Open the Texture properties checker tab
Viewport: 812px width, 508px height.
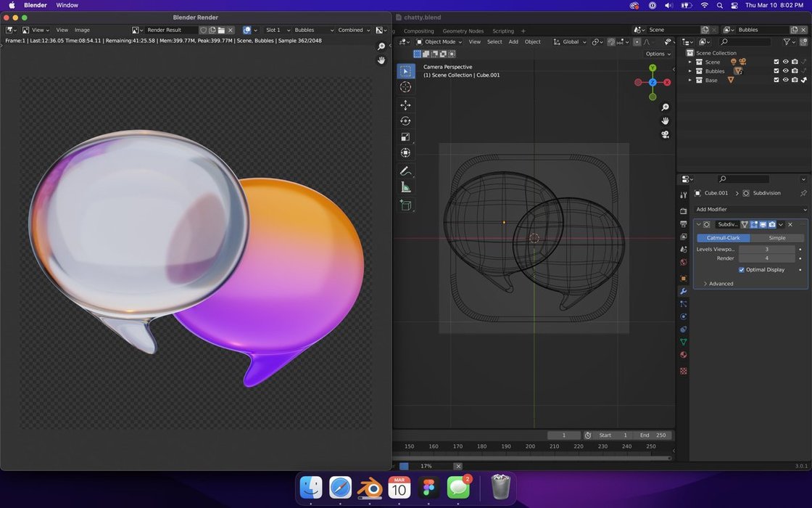coord(684,371)
